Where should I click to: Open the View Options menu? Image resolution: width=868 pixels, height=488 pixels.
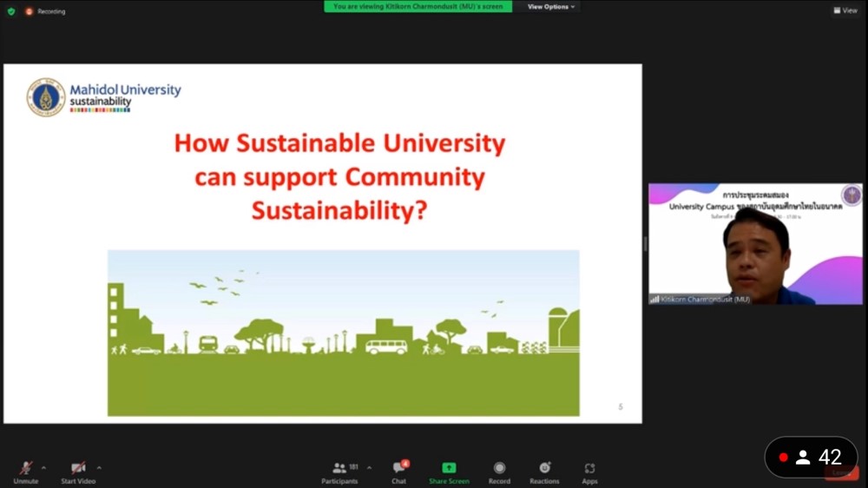pyautogui.click(x=551, y=7)
